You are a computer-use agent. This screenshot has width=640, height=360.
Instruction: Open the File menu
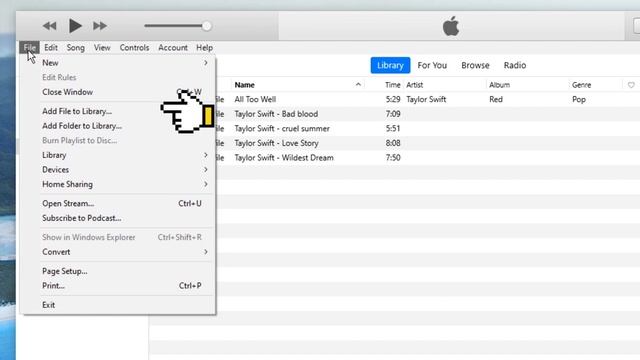click(x=29, y=48)
